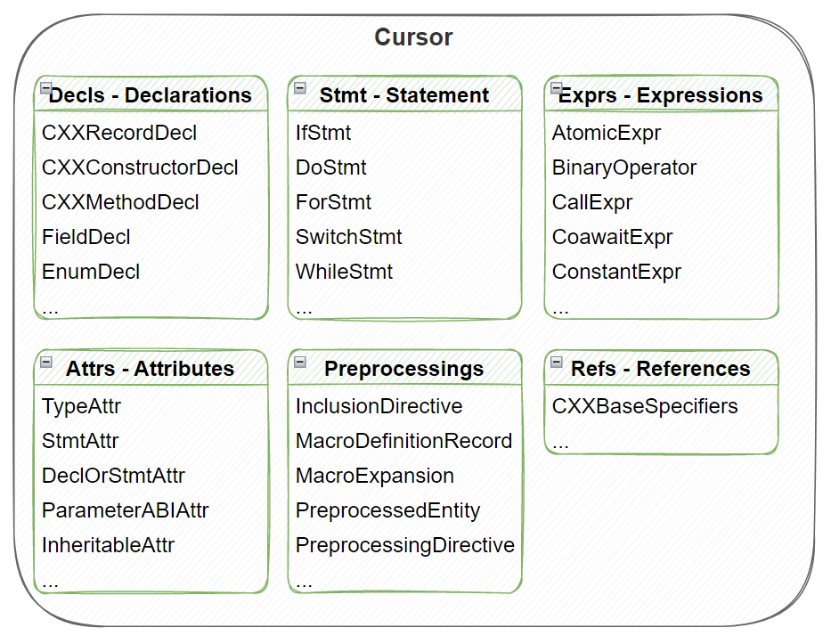Choose the SwitchStmt entry
The height and width of the screenshot is (644, 831).
point(349,237)
